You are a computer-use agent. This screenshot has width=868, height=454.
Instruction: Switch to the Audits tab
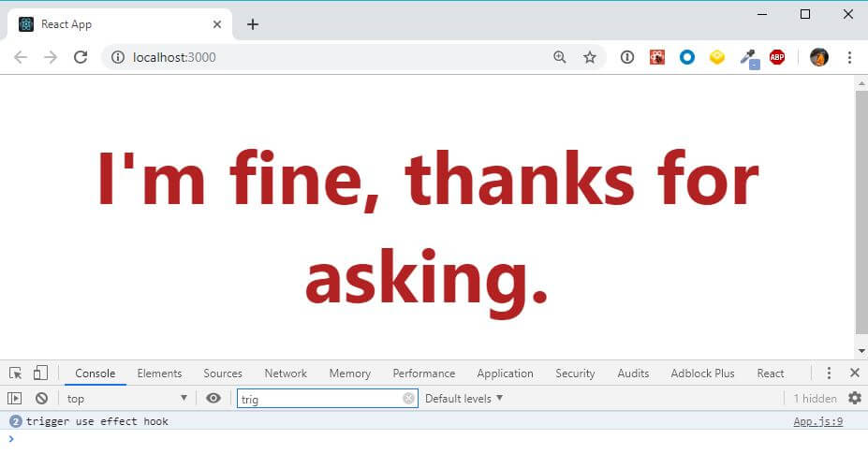633,373
